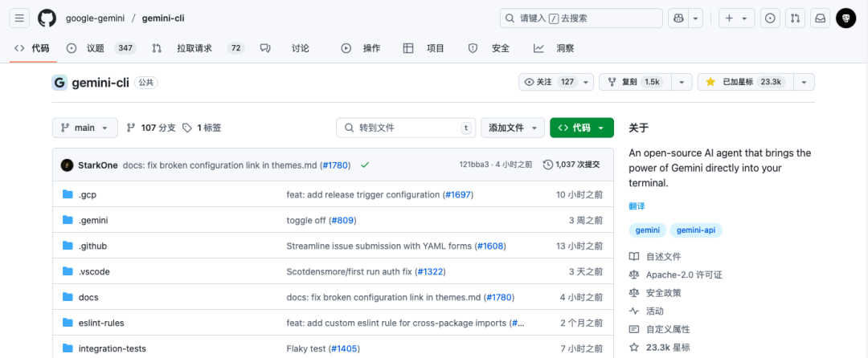The image size is (868, 358).
Task: Open the green 代码 clone dropdown
Action: point(581,128)
